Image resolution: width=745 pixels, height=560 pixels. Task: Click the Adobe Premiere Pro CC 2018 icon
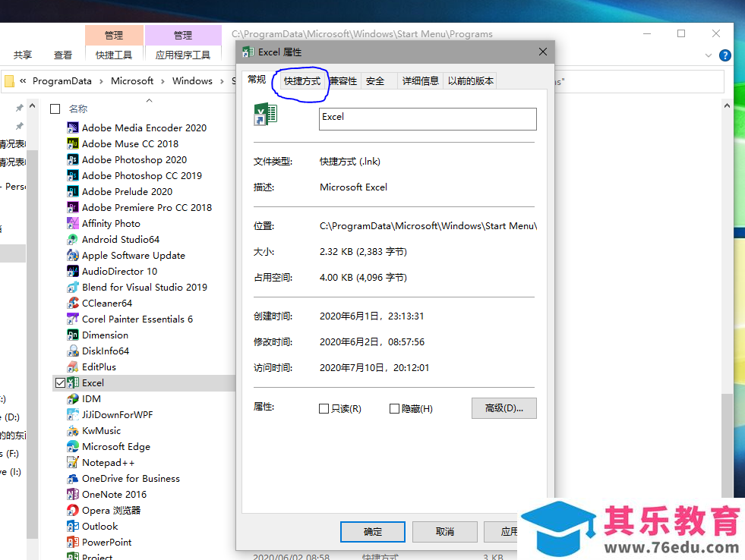(73, 207)
